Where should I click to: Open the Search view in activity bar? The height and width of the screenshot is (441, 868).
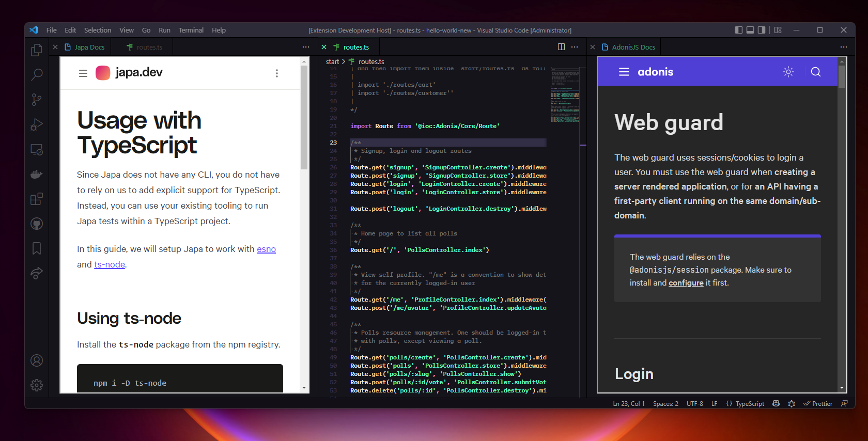[x=37, y=74]
